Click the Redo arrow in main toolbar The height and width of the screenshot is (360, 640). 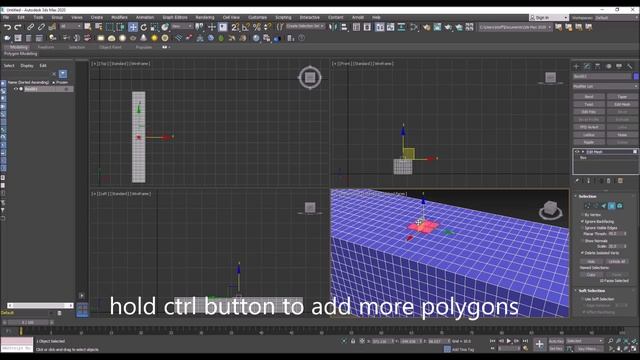[x=18, y=27]
